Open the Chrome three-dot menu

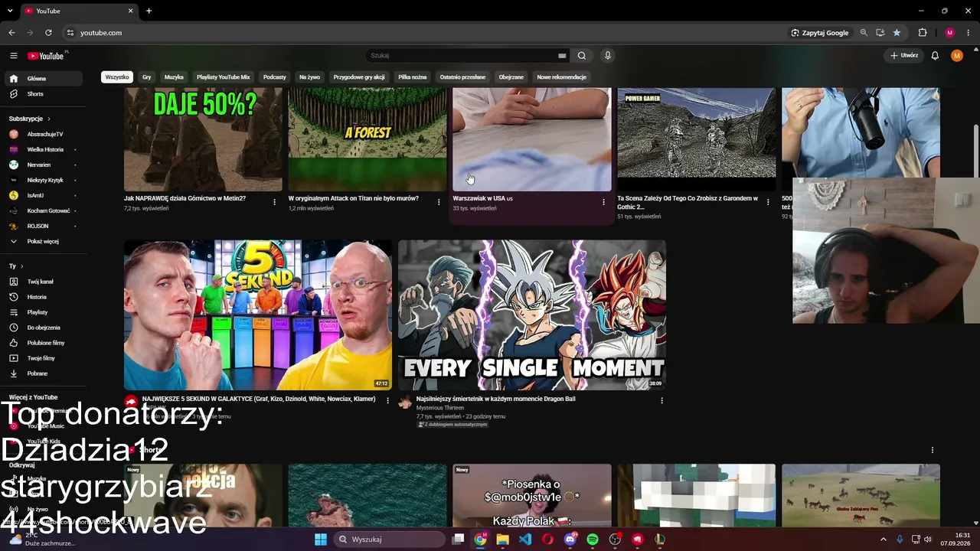pyautogui.click(x=969, y=33)
